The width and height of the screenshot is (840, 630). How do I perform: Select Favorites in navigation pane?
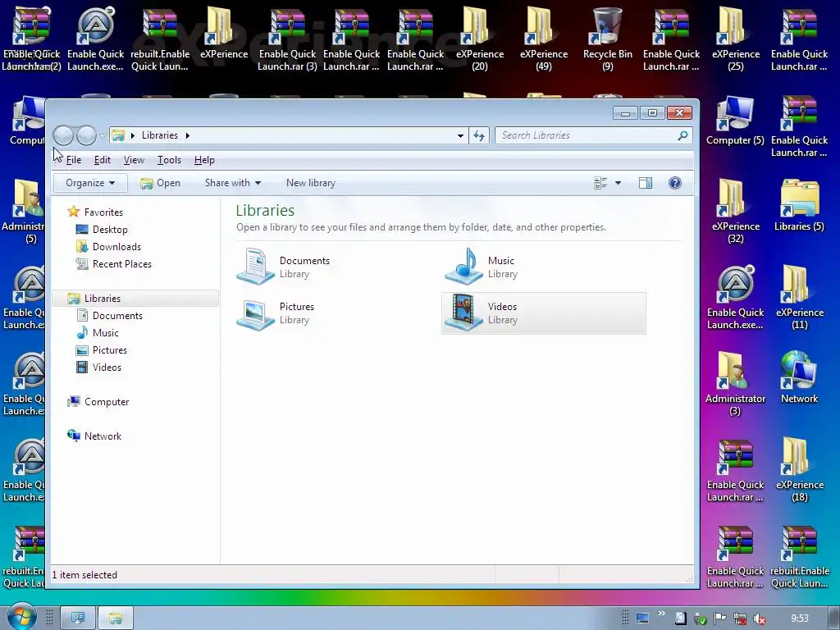coord(103,212)
